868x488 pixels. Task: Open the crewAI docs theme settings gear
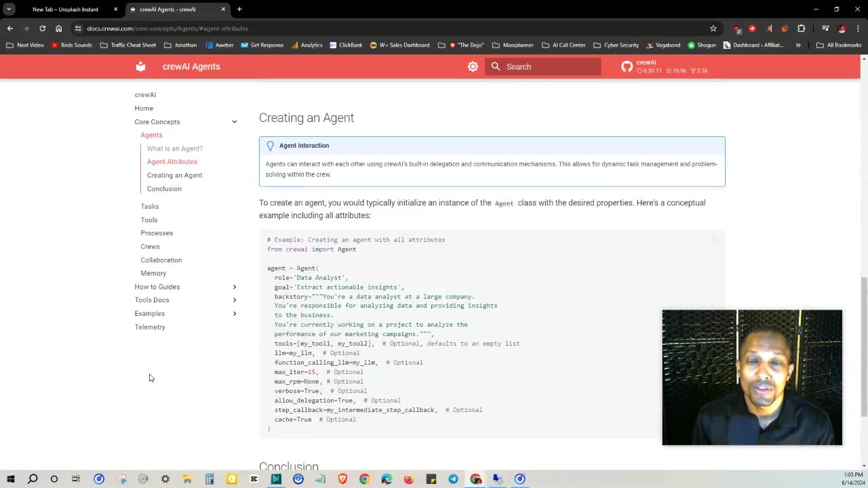(473, 66)
